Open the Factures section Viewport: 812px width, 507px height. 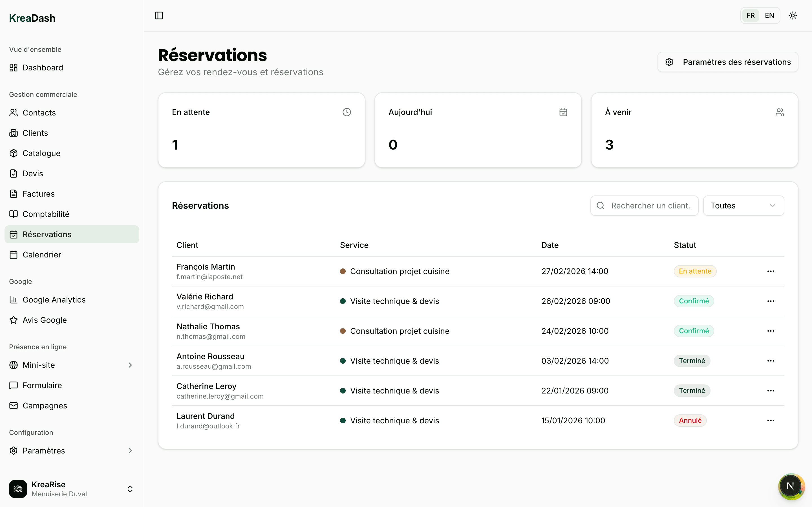(38, 194)
